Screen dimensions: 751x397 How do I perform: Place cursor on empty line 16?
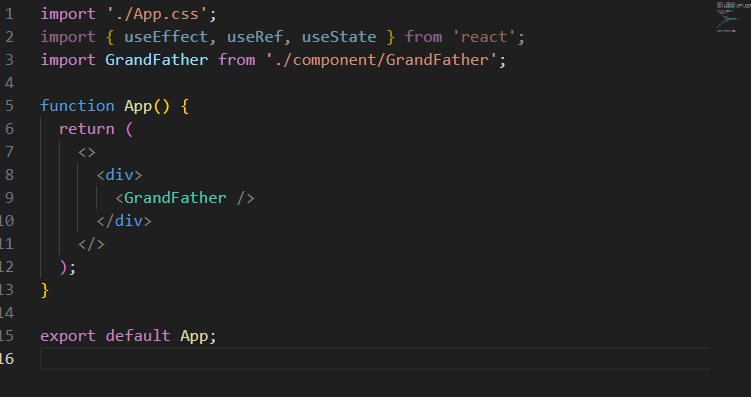pos(375,359)
